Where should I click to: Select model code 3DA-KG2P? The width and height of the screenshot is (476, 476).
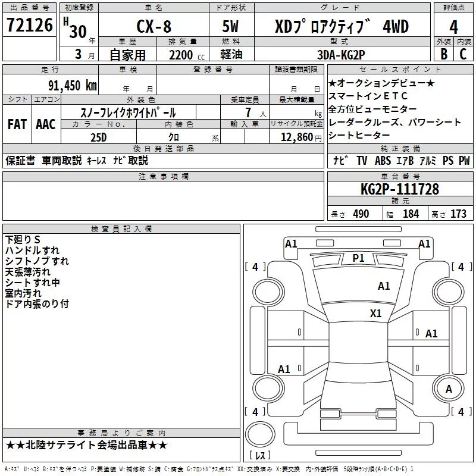(341, 55)
